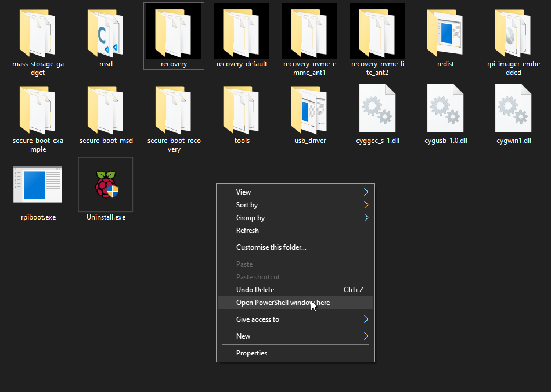Click the usb_driver folder name label
Screen dimensions: 551x392
(x=310, y=141)
